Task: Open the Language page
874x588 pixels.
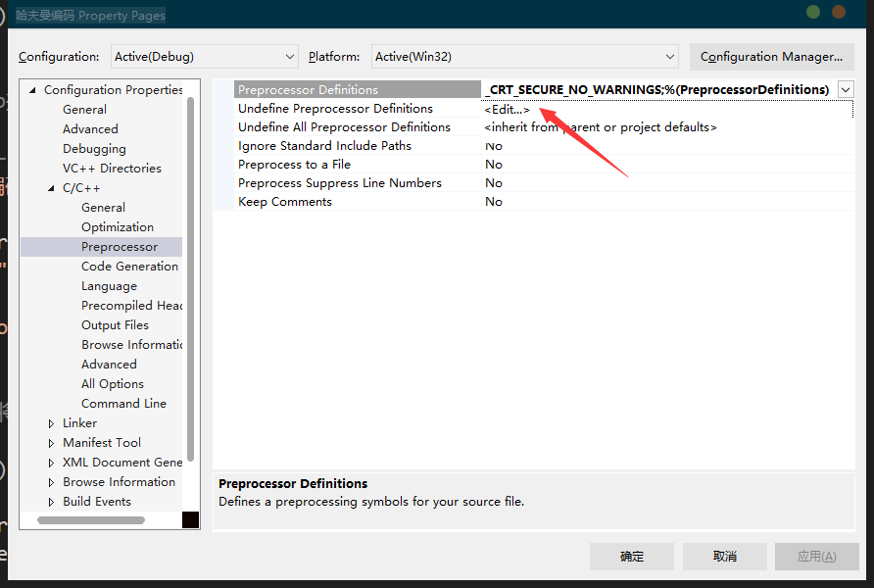Action: [110, 286]
